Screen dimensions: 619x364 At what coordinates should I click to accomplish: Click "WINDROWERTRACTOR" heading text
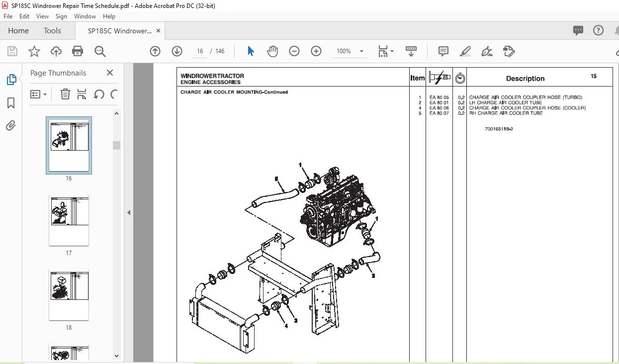pyautogui.click(x=212, y=76)
